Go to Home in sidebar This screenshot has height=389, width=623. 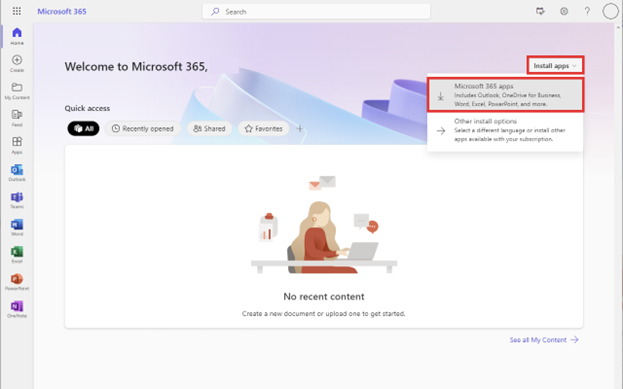[x=17, y=36]
